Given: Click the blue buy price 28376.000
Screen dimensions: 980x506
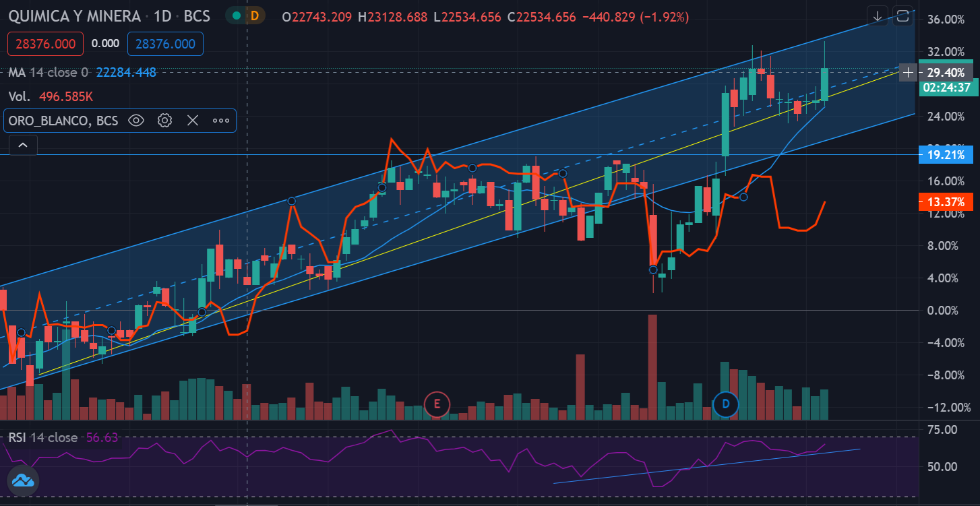Looking at the screenshot, I should click(x=165, y=44).
